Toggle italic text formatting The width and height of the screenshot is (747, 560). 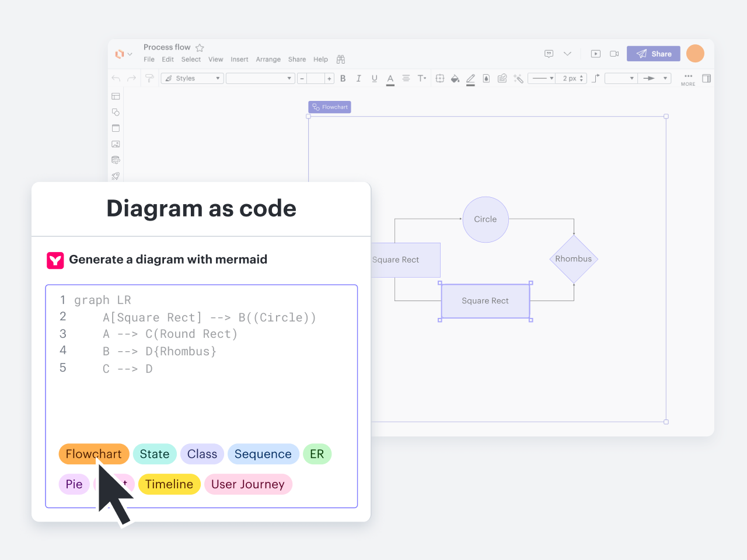[x=358, y=78]
